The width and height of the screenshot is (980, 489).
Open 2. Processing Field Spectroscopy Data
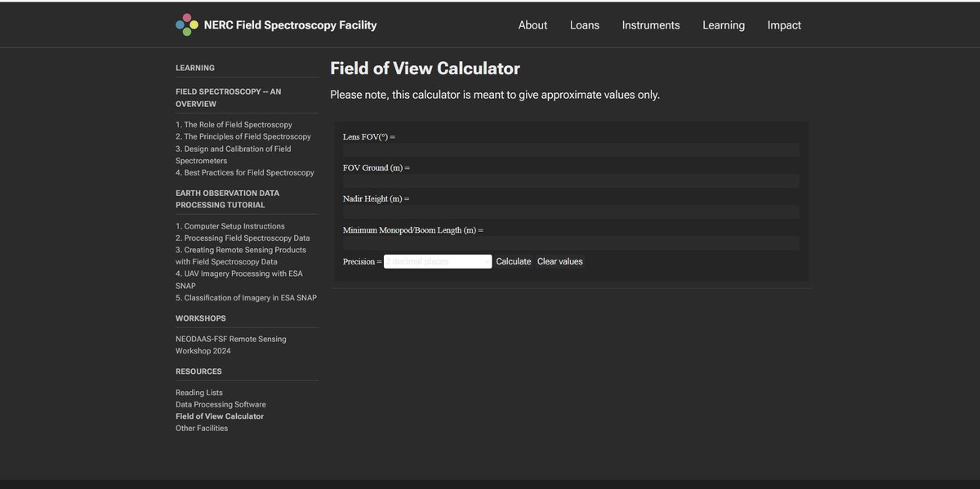[243, 238]
